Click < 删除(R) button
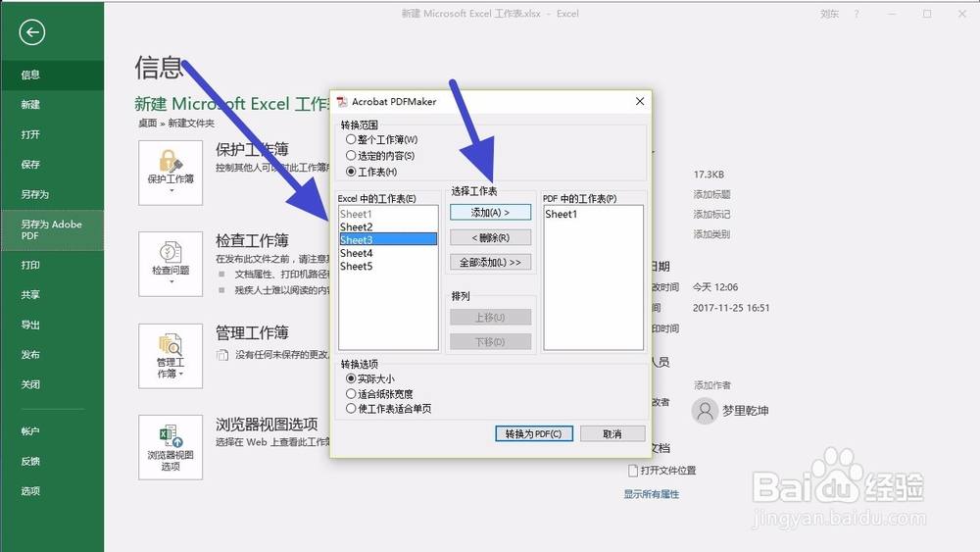This screenshot has height=552, width=980. [491, 237]
